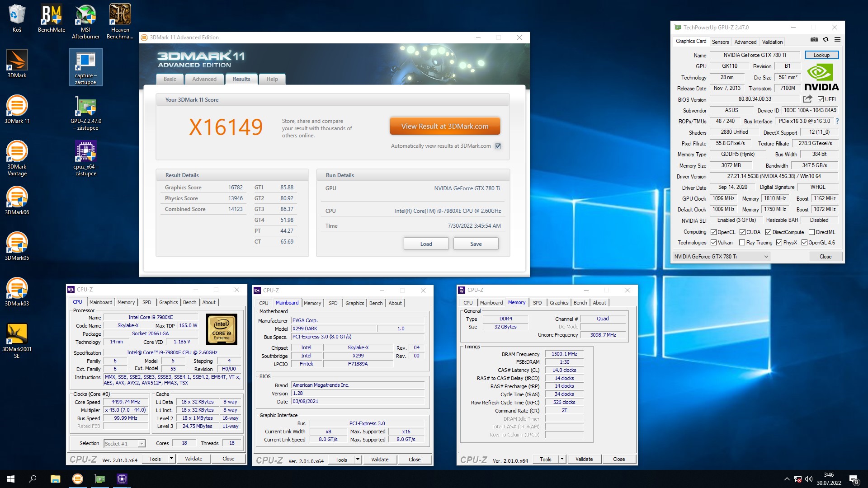Click the Graphics Score value 16782
Viewport: 868px width, 488px height.
tap(235, 188)
